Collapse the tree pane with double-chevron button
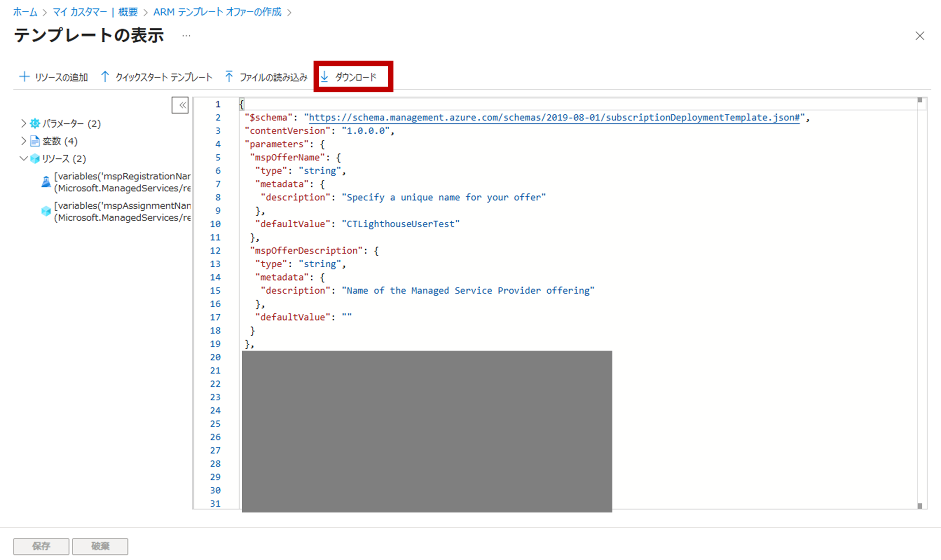Viewport: 941px width, 560px height. pyautogui.click(x=180, y=105)
